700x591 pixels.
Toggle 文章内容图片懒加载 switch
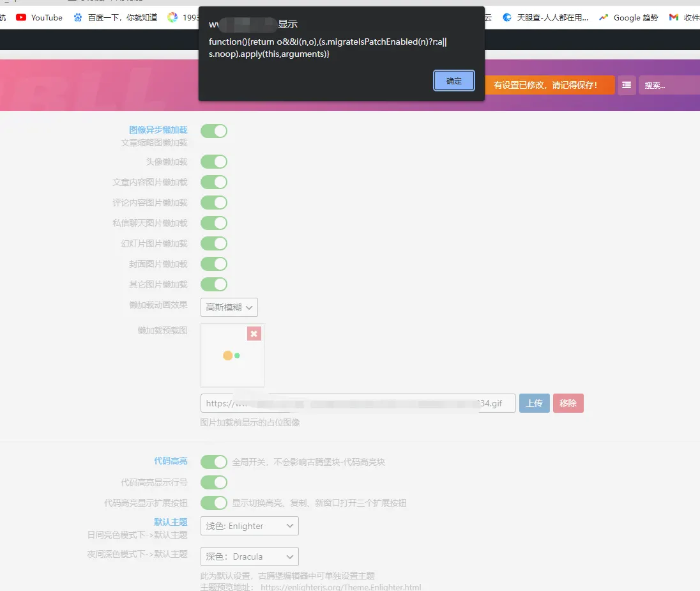pyautogui.click(x=214, y=182)
